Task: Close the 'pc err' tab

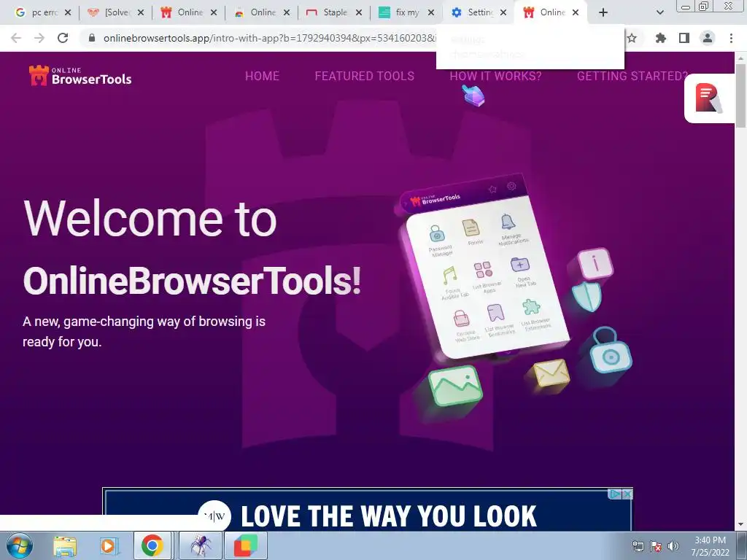Action: click(68, 13)
